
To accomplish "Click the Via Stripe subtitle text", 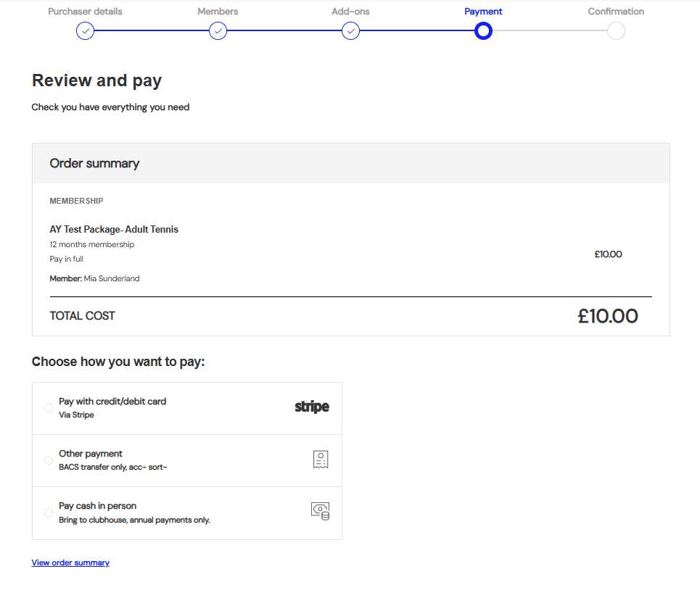I will coord(76,415).
